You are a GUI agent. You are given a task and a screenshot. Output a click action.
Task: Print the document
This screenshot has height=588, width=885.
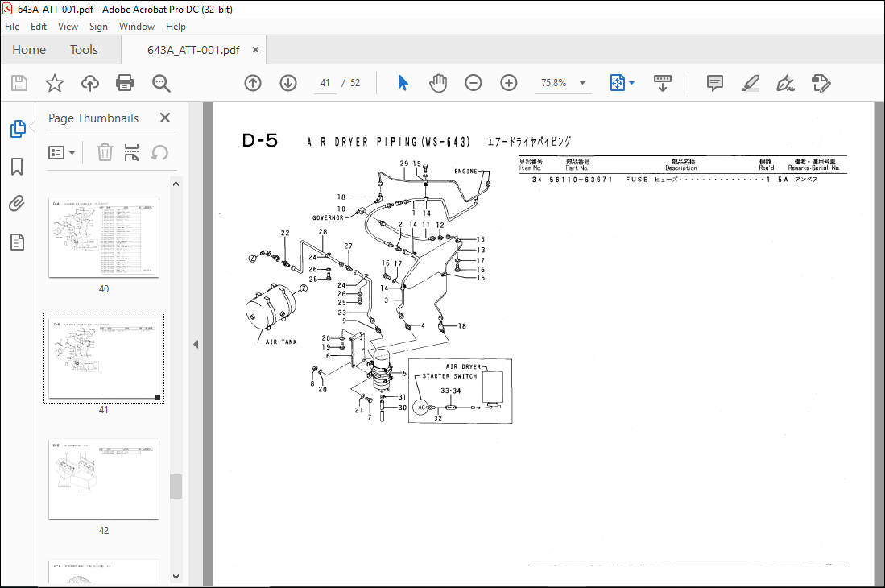click(124, 83)
